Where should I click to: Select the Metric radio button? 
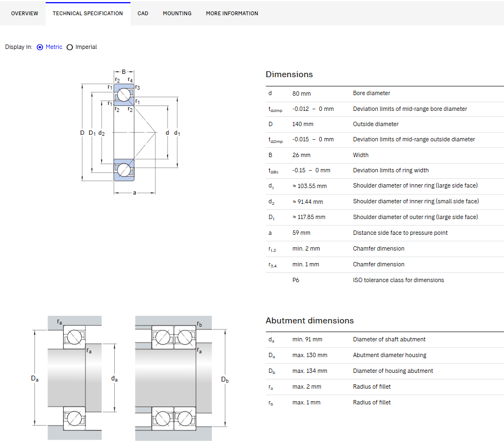coord(40,47)
